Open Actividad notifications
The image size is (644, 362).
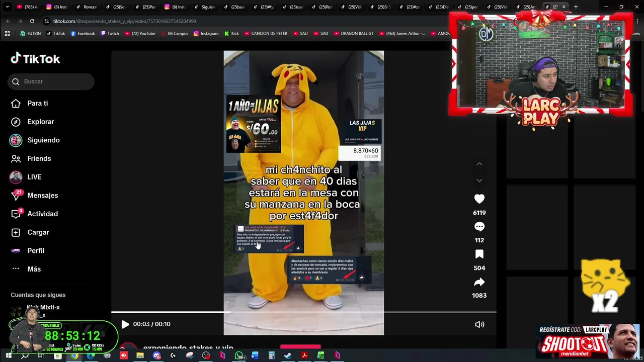[34, 214]
